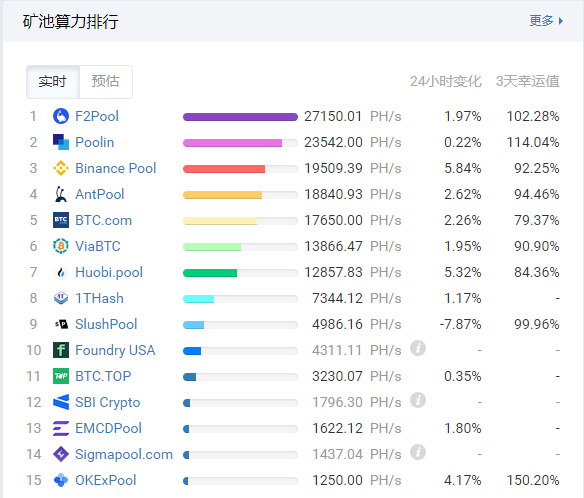The image size is (584, 498).
Task: Switch to the 预估 tab
Action: (106, 82)
